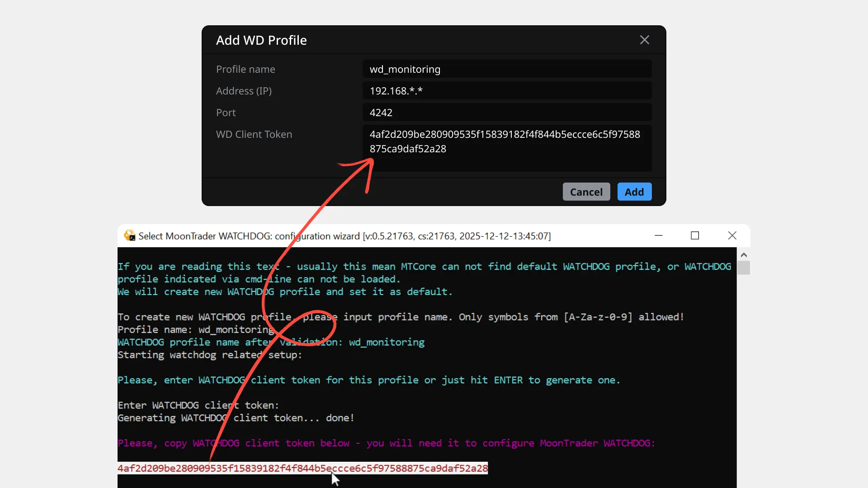
Task: Click the console scrollbar thumb
Action: tap(744, 268)
